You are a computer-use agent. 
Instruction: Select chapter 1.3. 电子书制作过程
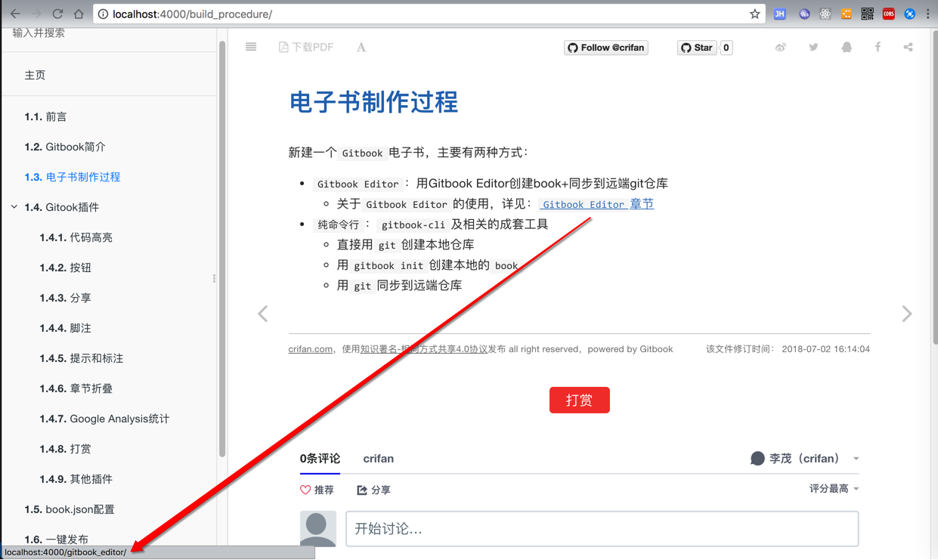pos(73,177)
